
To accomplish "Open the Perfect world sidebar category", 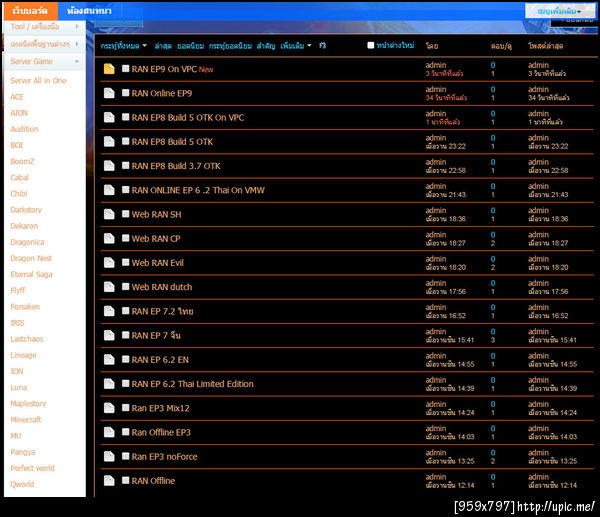I will pos(33,468).
